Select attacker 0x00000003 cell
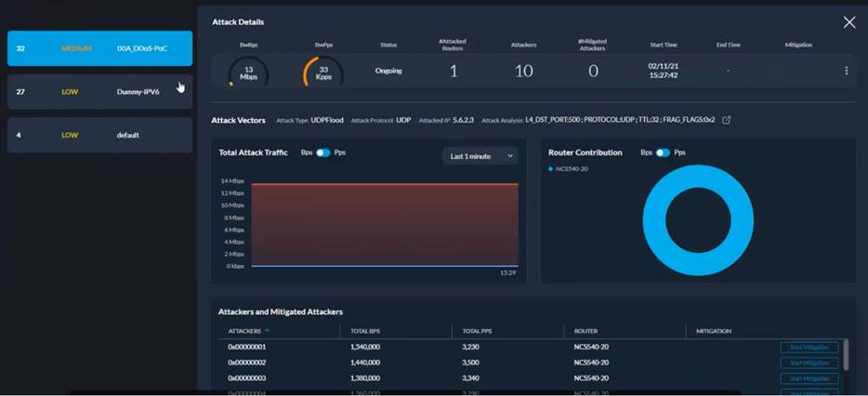This screenshot has height=396, width=868. 247,378
